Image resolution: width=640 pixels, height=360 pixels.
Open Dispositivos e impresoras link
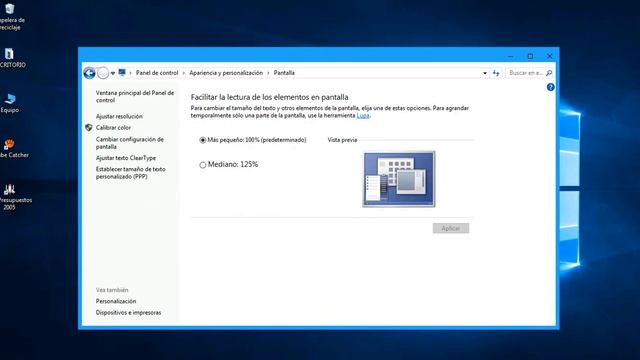(x=129, y=313)
